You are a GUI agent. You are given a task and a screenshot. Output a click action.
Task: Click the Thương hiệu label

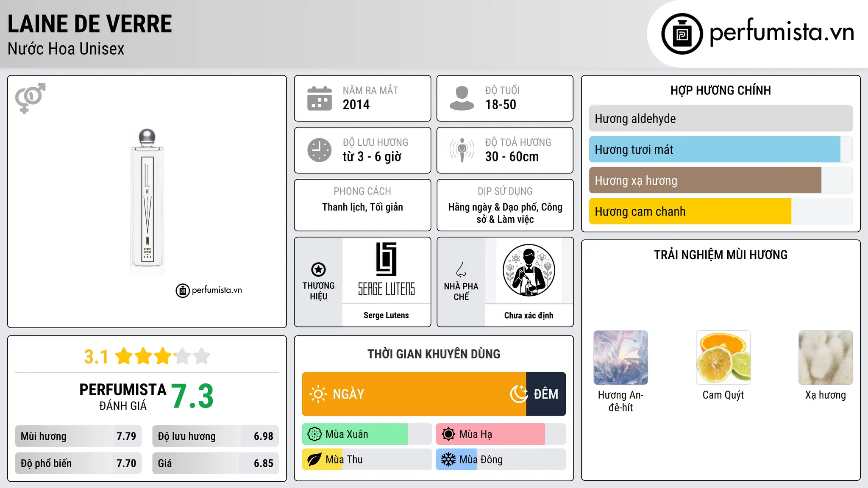pos(318,291)
